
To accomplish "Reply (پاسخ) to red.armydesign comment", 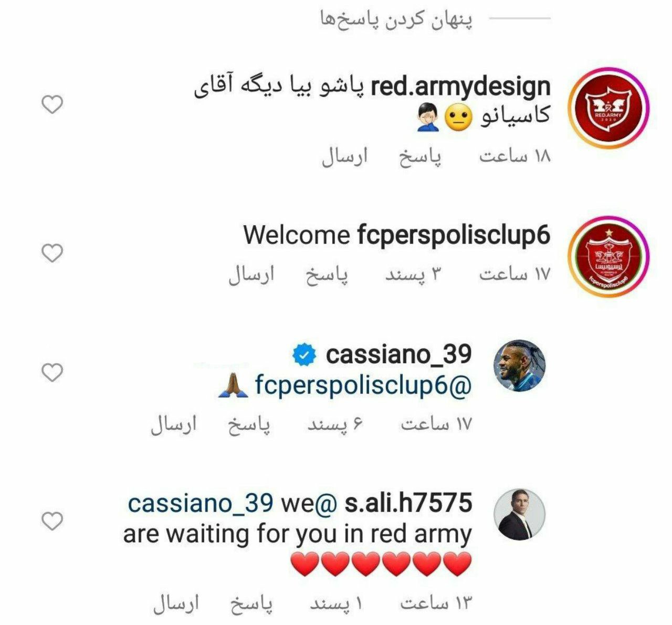I will 421,157.
